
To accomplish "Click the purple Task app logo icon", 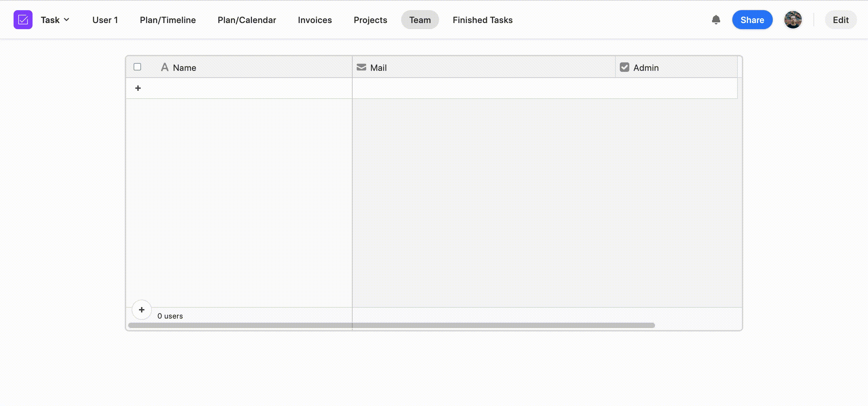I will [x=23, y=20].
